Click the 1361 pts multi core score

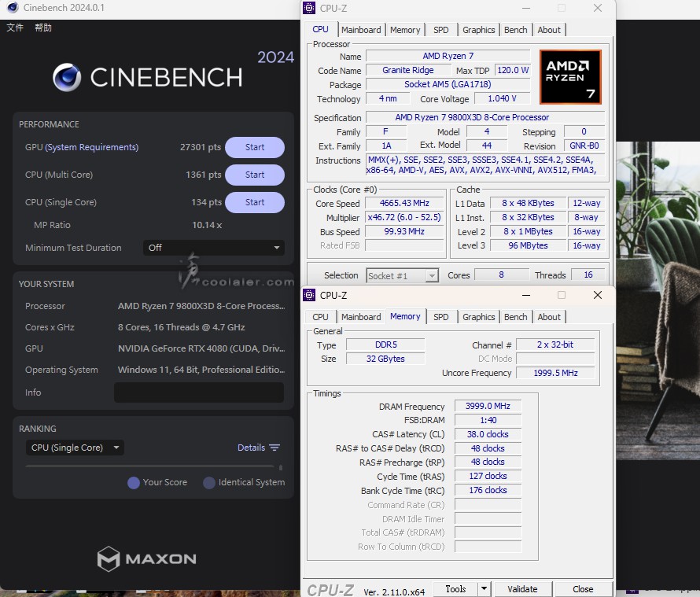click(204, 175)
